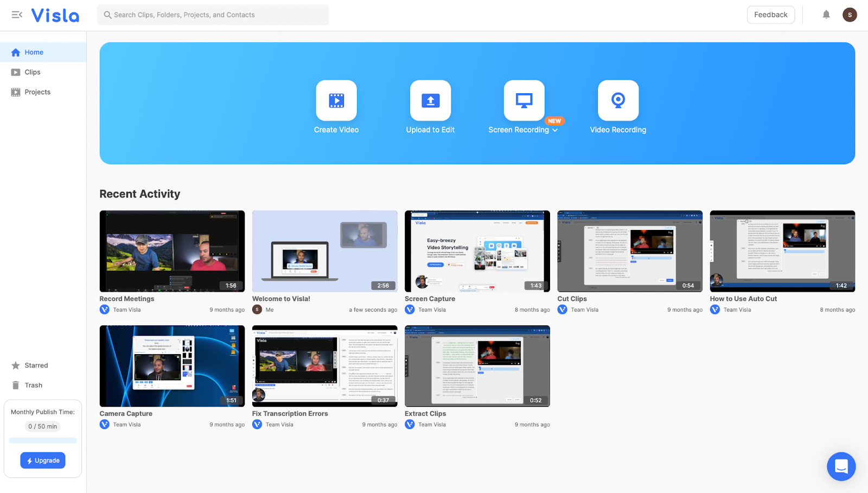Viewport: 868px width, 493px height.
Task: Click Team Visla avatar under Cut Clips
Action: [x=563, y=310]
